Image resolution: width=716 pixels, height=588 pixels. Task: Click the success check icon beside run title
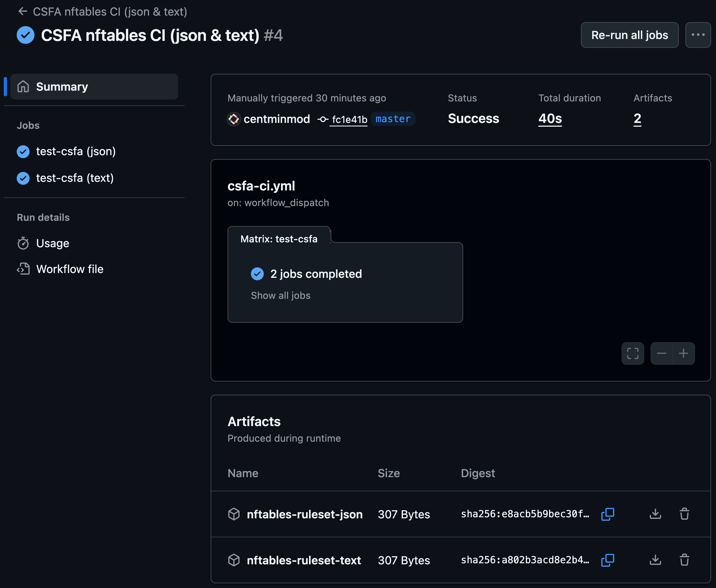click(25, 35)
